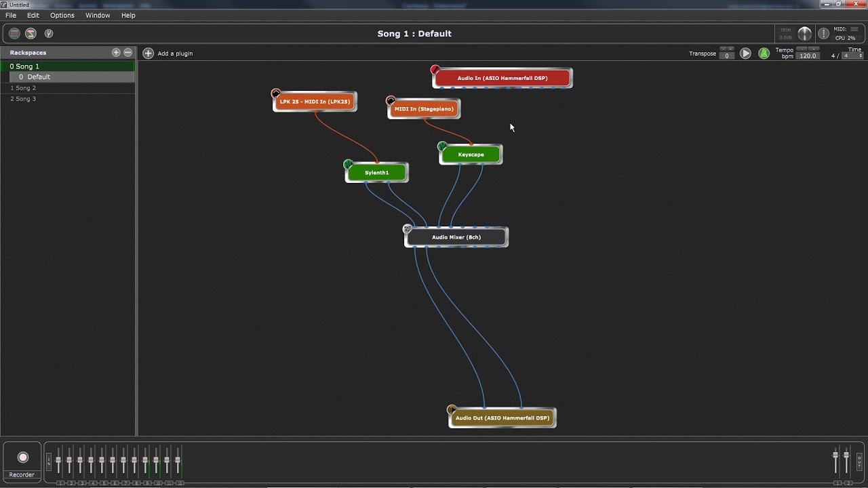
Task: Select the LPK 25 - MIDI In block
Action: point(315,102)
